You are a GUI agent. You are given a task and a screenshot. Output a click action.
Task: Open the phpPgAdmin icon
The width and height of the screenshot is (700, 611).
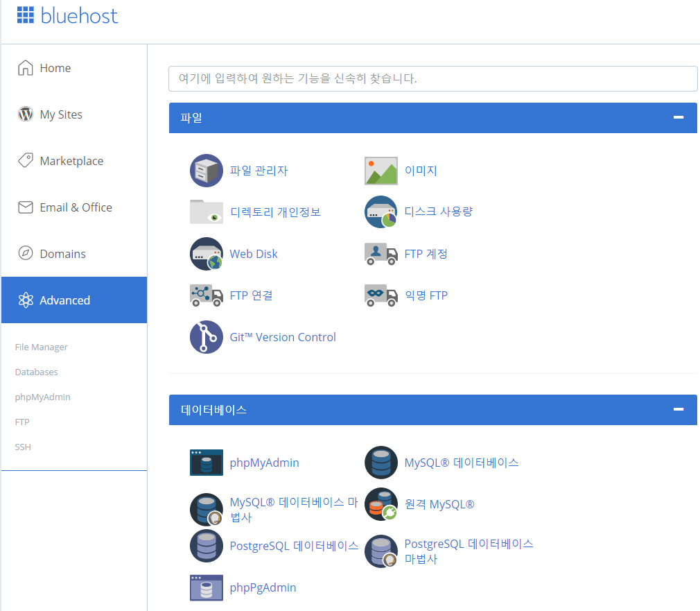click(207, 588)
